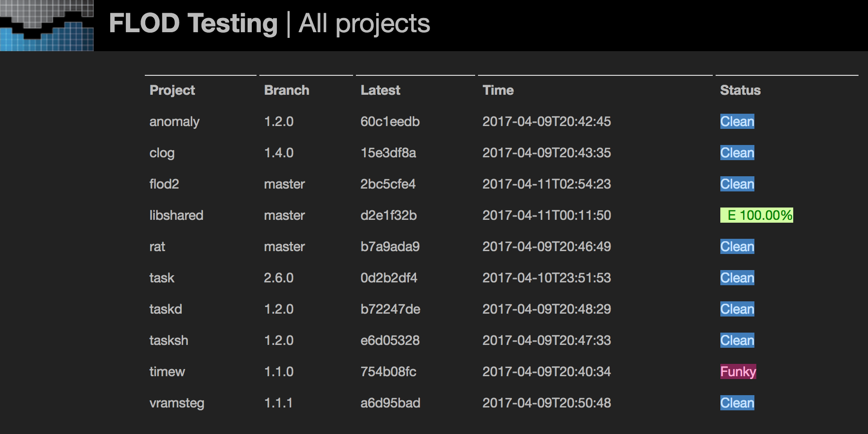868x434 pixels.
Task: Click the Latest column header
Action: 380,90
